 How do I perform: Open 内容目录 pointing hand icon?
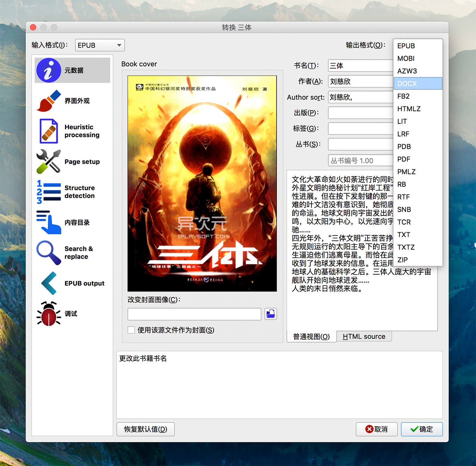(x=49, y=222)
